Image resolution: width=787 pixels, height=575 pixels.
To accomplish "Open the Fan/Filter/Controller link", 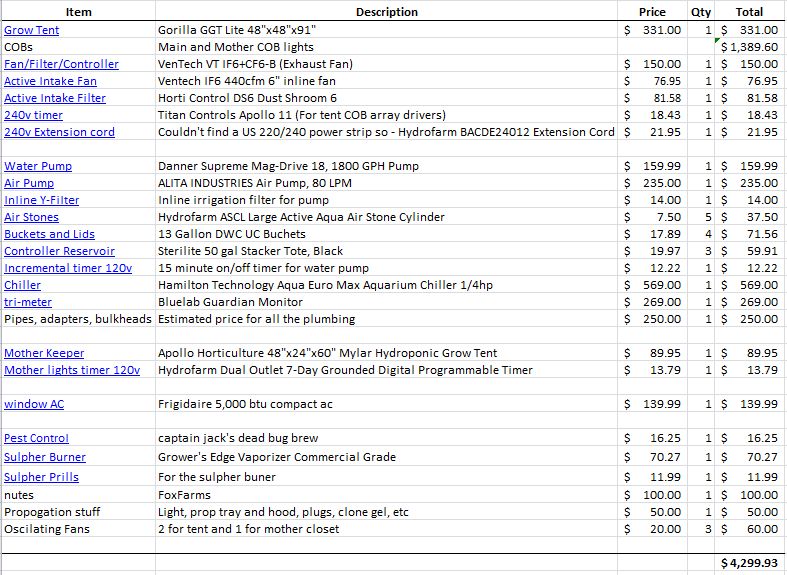I will (x=61, y=64).
